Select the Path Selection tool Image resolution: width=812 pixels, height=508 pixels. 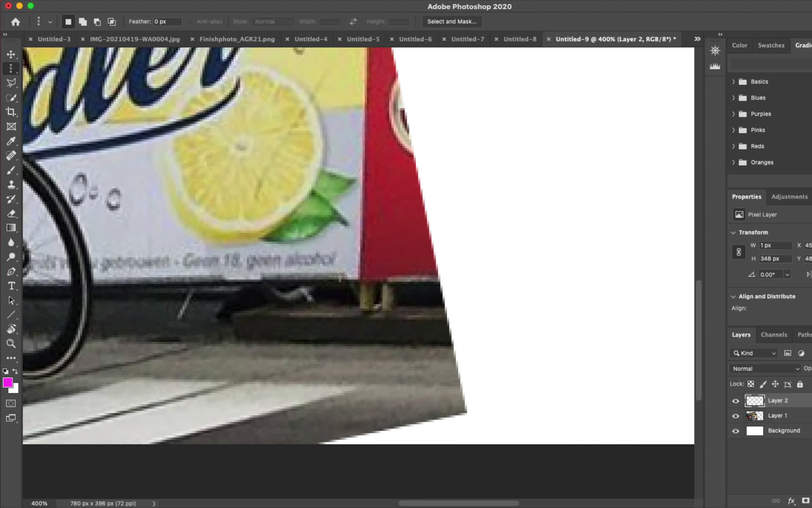tap(11, 300)
